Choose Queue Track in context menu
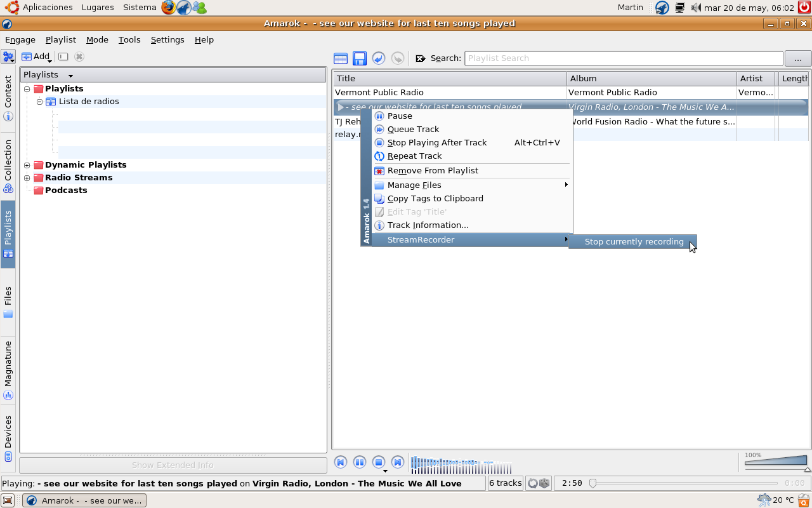The height and width of the screenshot is (508, 812). pyautogui.click(x=471, y=130)
